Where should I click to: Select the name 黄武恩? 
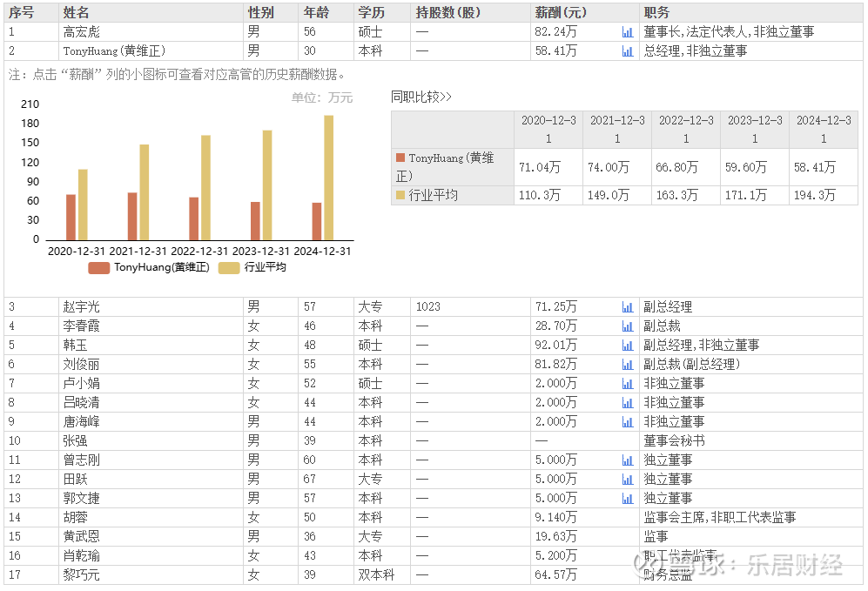click(x=81, y=537)
